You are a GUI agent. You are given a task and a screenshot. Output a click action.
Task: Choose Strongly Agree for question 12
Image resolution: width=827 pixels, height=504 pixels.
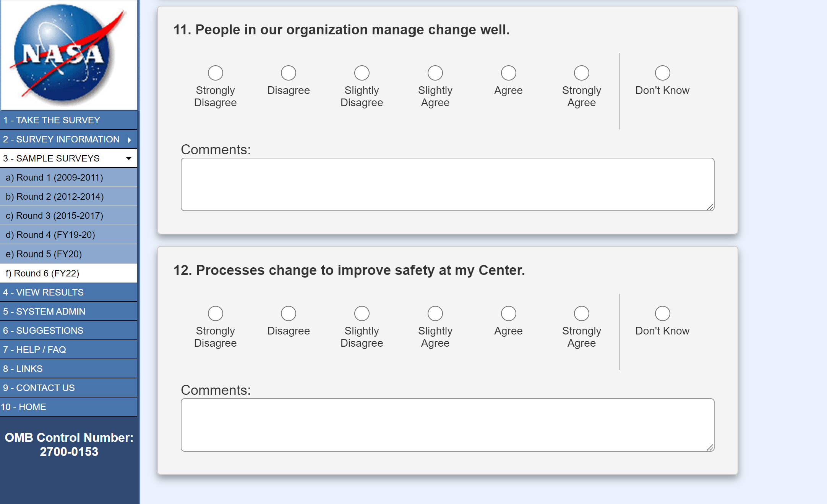tap(581, 313)
